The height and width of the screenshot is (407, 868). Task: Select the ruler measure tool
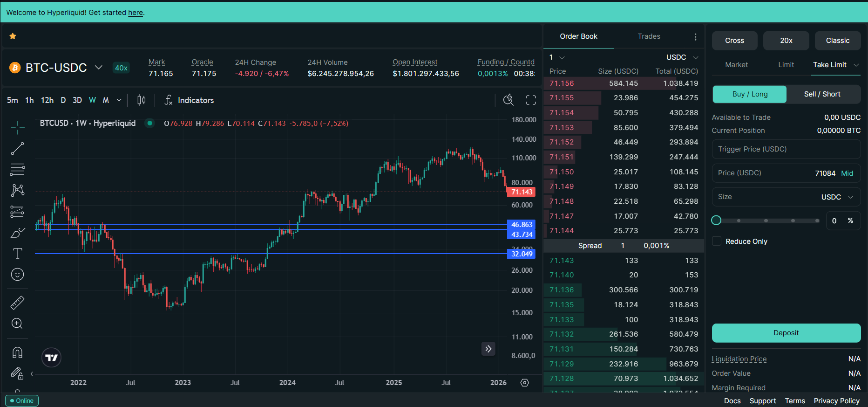tap(17, 303)
